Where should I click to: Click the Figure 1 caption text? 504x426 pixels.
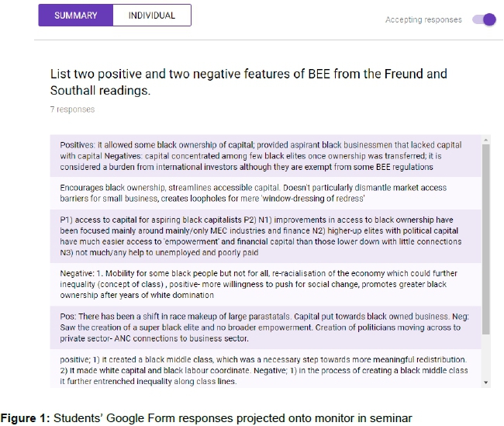(x=206, y=418)
